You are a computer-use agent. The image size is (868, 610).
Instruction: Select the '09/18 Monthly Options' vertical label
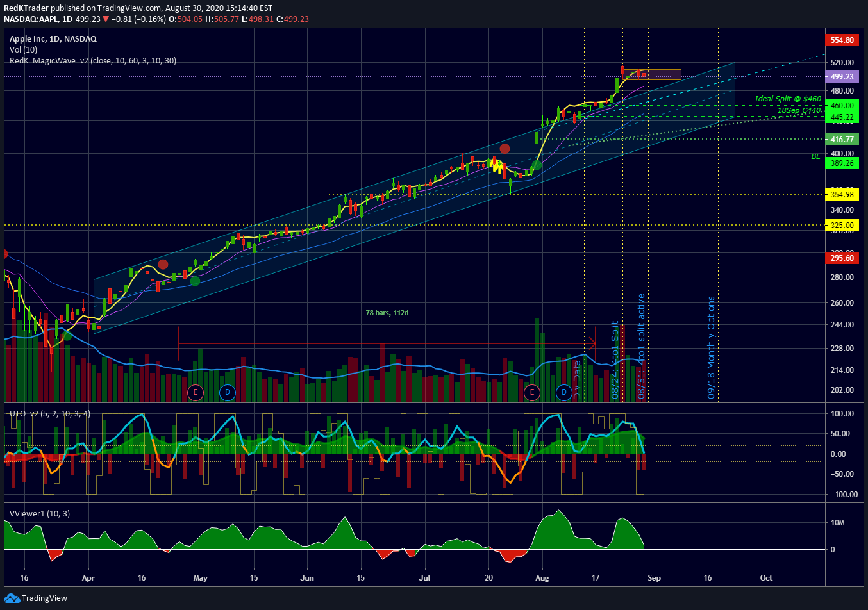point(711,348)
